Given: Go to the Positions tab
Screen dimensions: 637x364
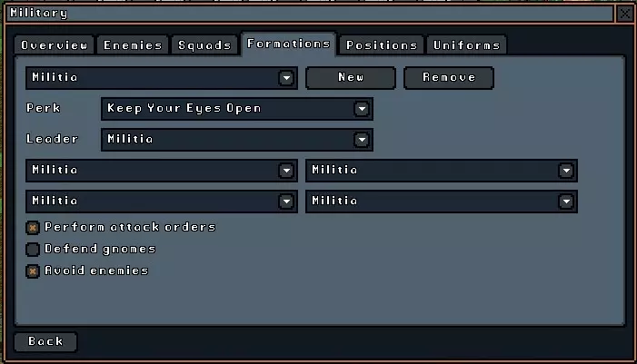Looking at the screenshot, I should (x=382, y=45).
